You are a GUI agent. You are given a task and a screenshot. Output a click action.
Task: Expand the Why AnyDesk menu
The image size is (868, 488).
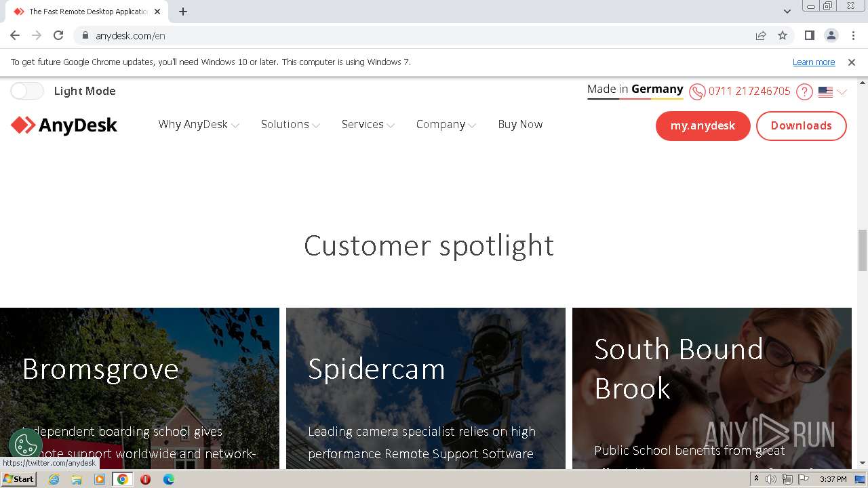coord(199,125)
